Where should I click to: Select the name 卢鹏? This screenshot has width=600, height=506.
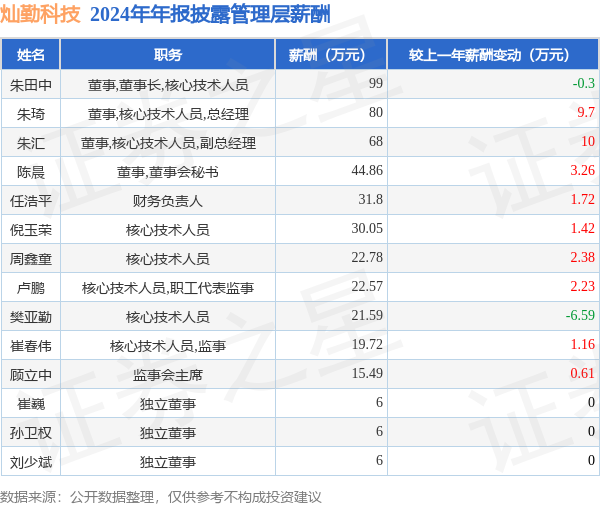tap(31, 288)
